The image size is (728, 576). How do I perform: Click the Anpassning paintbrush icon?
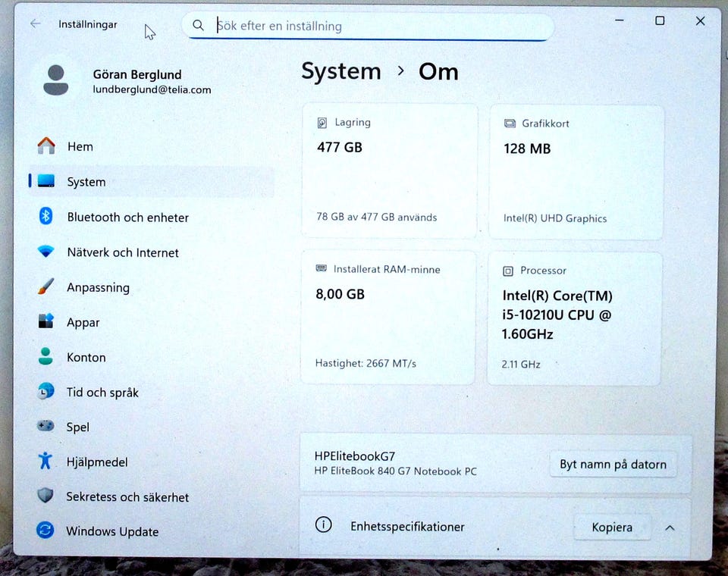45,286
